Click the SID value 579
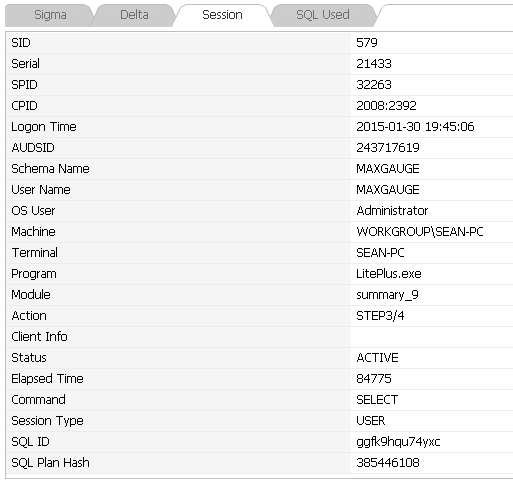Viewport: 513px width, 488px height. click(367, 43)
